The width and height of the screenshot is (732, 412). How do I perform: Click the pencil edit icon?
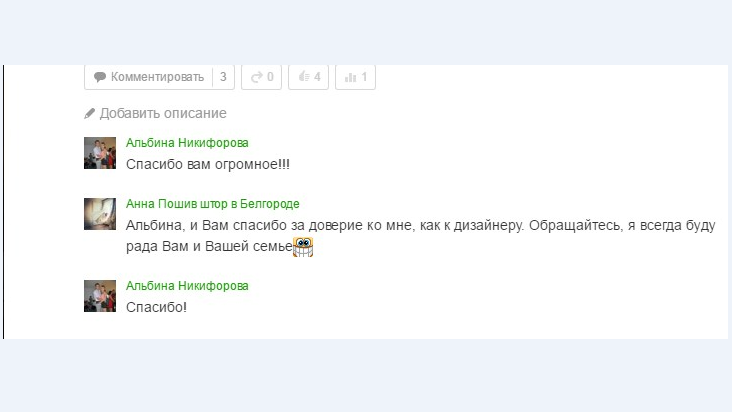[90, 113]
